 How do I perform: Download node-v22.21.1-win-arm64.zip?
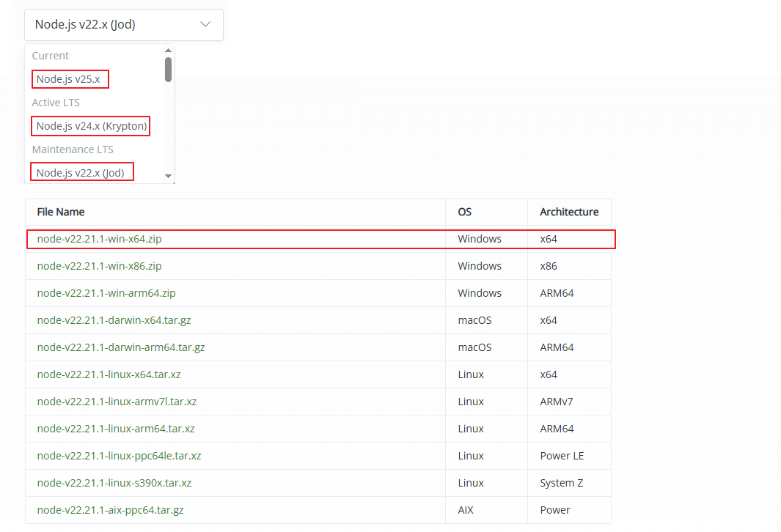[106, 293]
